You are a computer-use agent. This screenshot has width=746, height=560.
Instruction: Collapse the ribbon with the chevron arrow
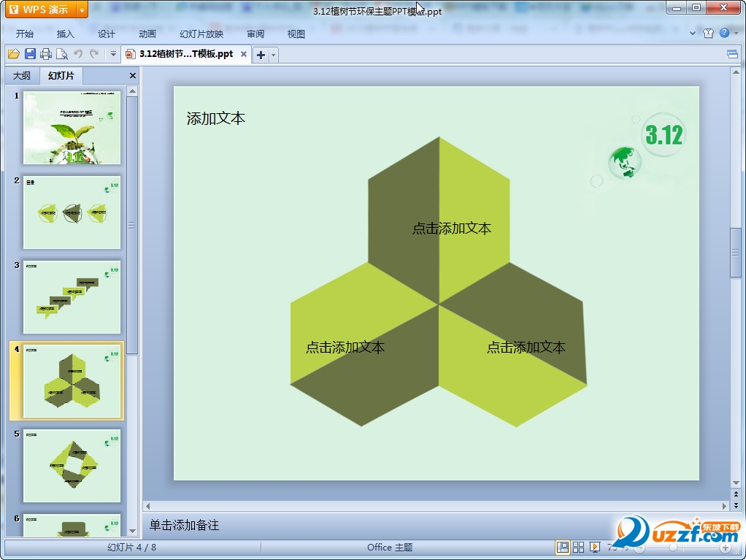(x=693, y=34)
